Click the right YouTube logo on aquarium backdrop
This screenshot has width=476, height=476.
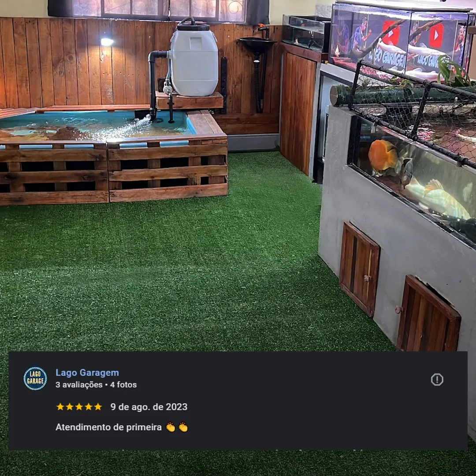436,35
